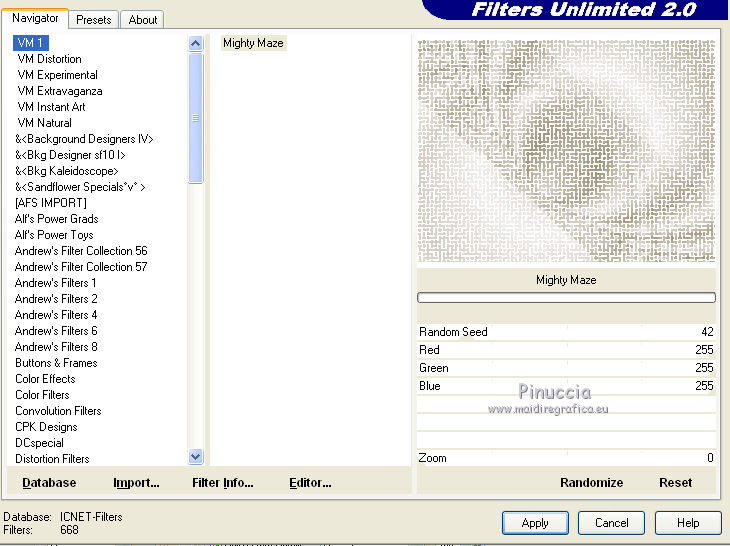
Task: Click the Database button
Action: click(x=49, y=483)
